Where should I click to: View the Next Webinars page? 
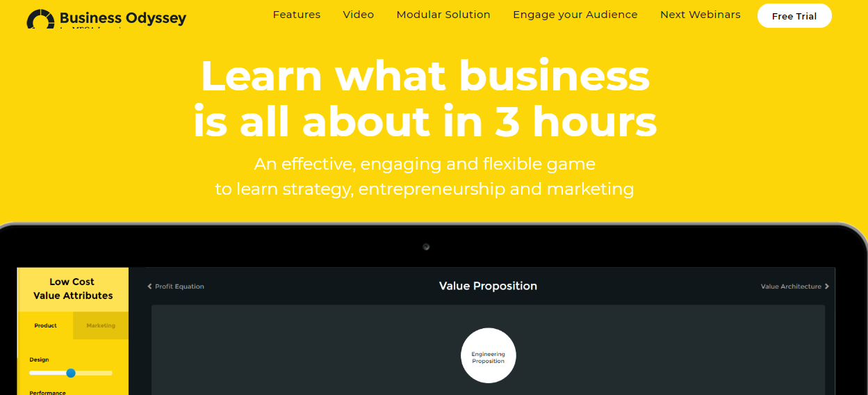click(701, 15)
